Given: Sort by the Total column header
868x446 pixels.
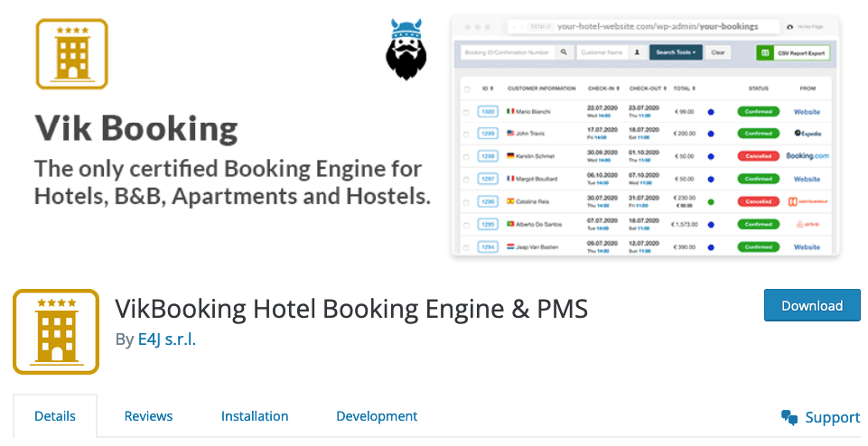Looking at the screenshot, I should tap(685, 88).
